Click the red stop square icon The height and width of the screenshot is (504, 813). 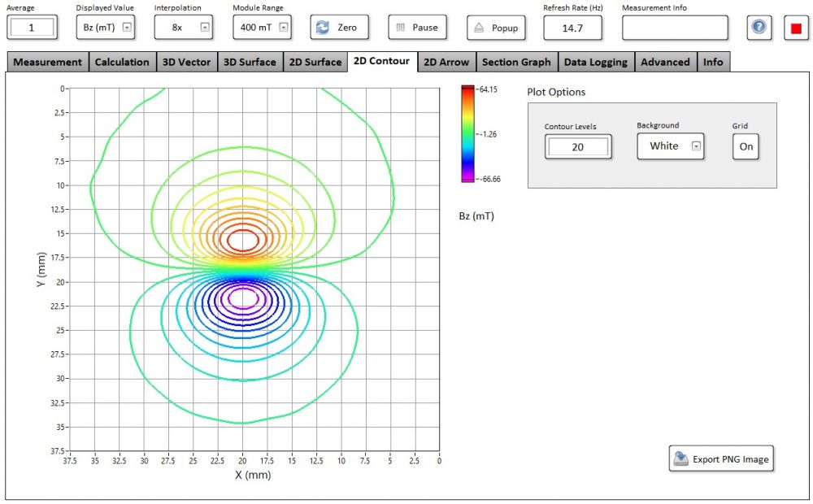[796, 28]
